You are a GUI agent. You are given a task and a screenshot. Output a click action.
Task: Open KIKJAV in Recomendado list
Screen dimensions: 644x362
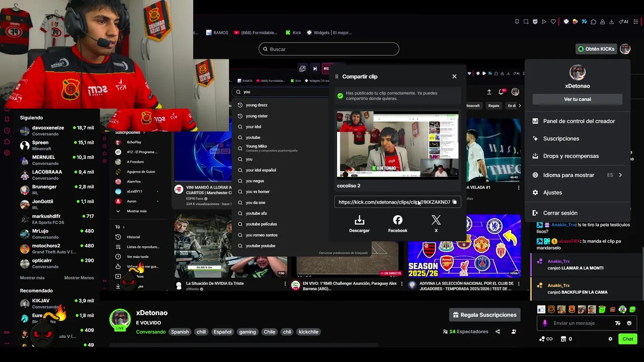(56, 303)
